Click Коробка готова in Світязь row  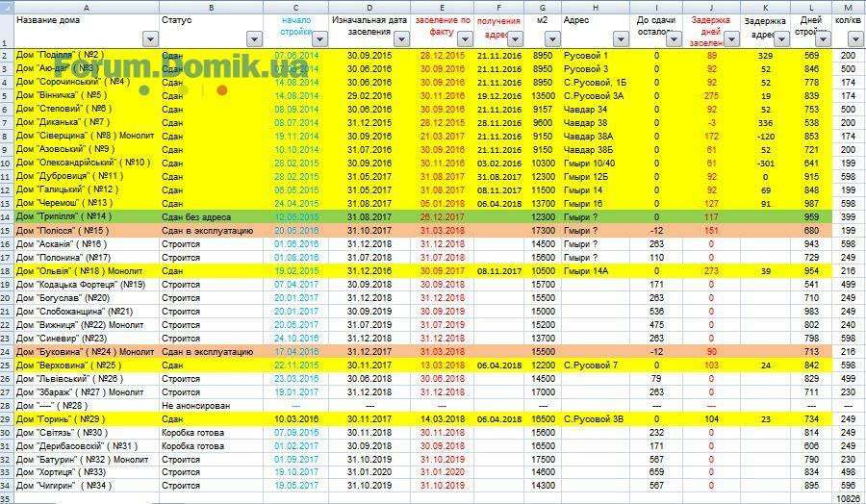tap(212, 432)
